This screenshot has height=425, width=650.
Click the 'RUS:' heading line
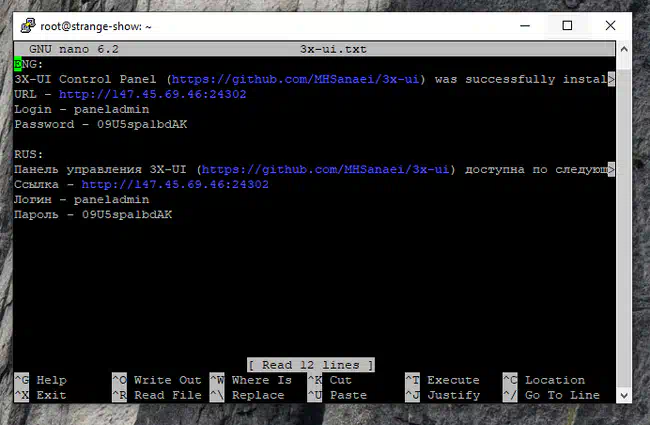click(29, 154)
